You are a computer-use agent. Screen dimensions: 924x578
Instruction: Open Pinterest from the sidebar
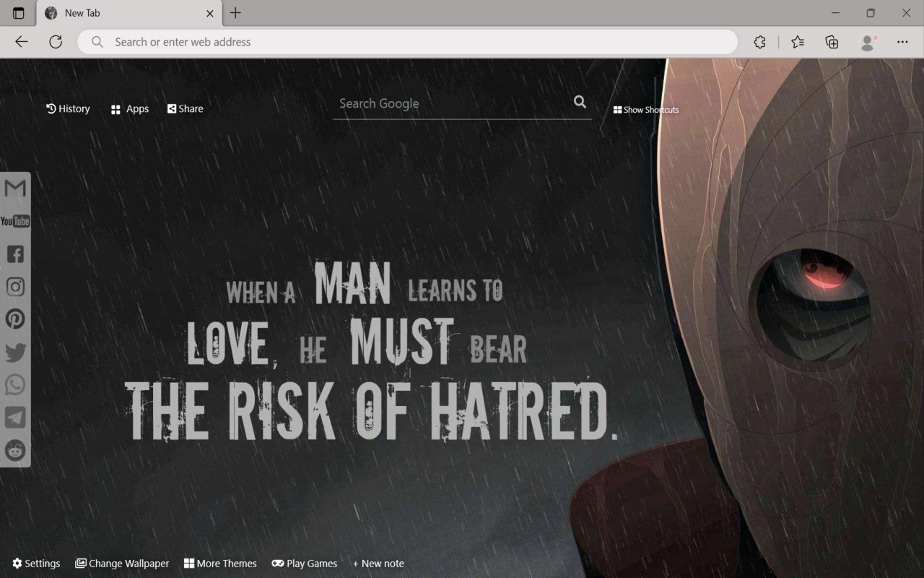[x=15, y=319]
